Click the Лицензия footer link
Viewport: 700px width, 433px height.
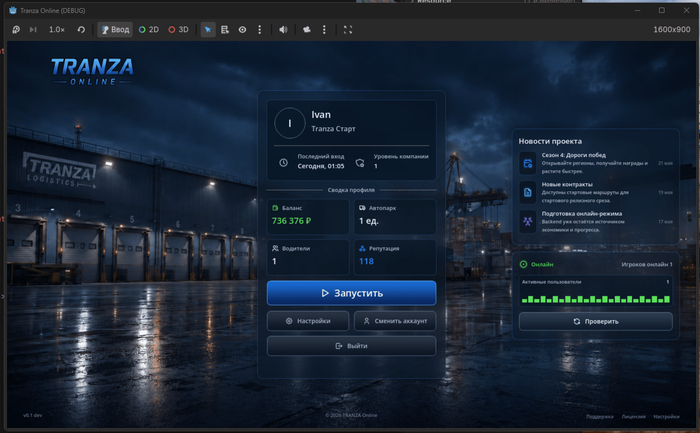pyautogui.click(x=633, y=416)
